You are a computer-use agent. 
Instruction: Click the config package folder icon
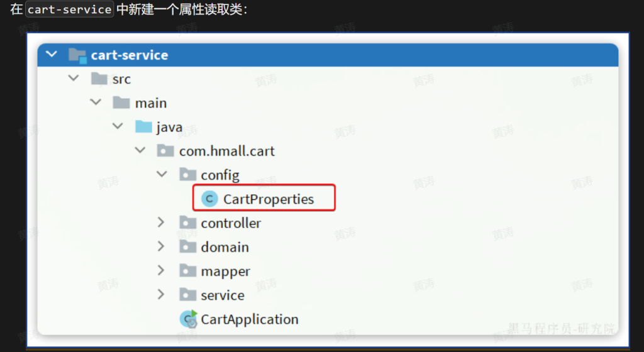(188, 175)
